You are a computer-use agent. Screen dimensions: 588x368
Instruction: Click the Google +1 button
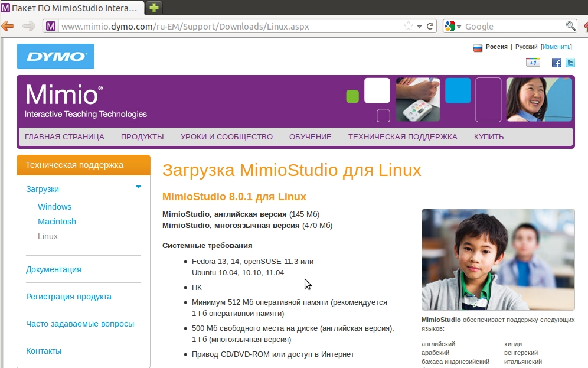(533, 63)
